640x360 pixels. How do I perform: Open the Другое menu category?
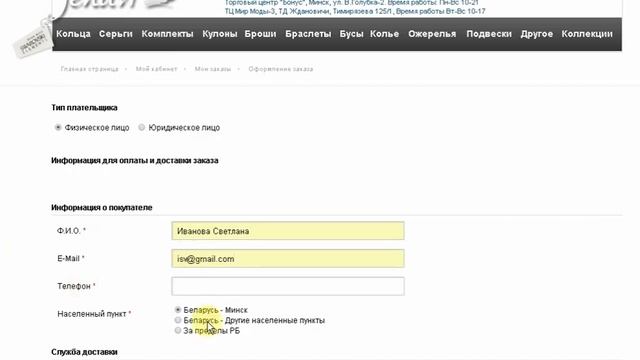tap(537, 34)
